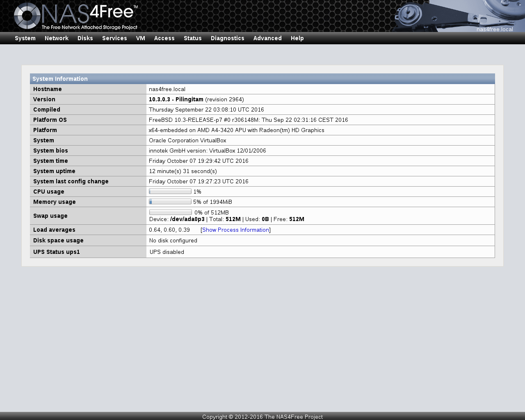Click compiled date Thursday September 22

[x=206, y=110]
